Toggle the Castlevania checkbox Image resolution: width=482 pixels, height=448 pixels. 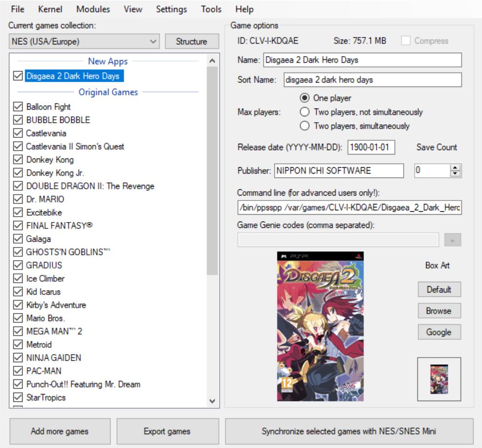(18, 133)
